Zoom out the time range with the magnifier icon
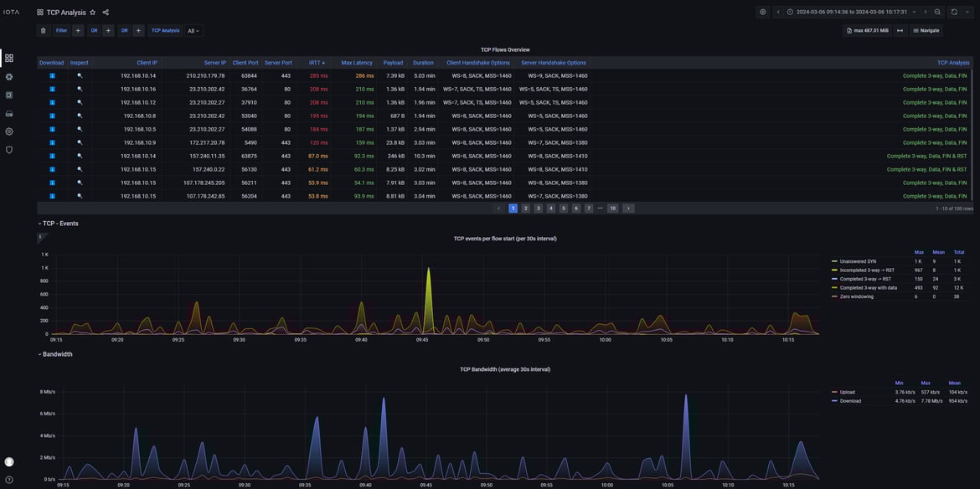This screenshot has width=980, height=489. point(936,10)
